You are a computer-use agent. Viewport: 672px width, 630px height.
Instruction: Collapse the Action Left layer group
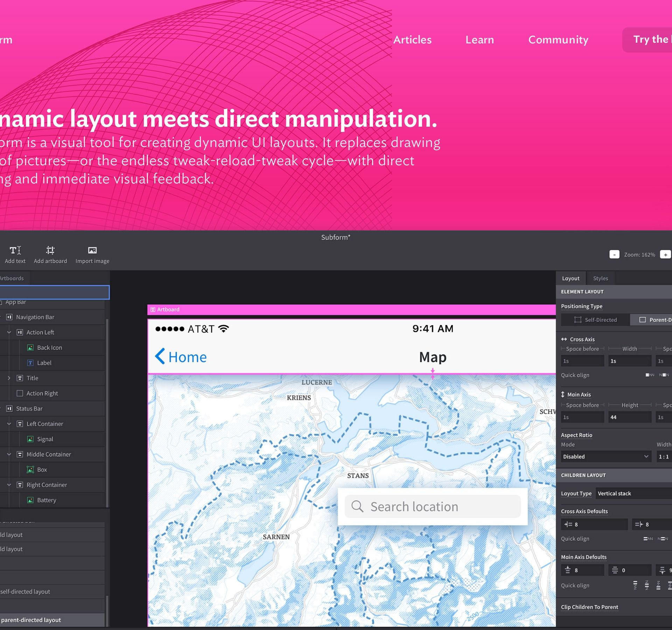tap(9, 332)
